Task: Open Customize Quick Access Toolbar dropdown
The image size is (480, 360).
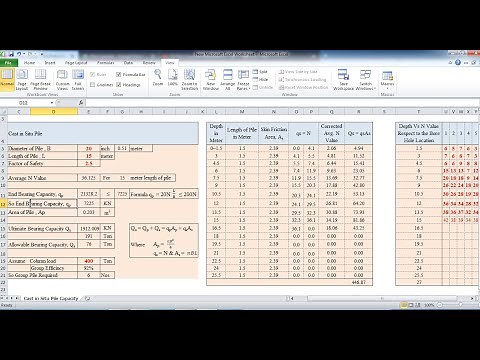Action: point(42,54)
